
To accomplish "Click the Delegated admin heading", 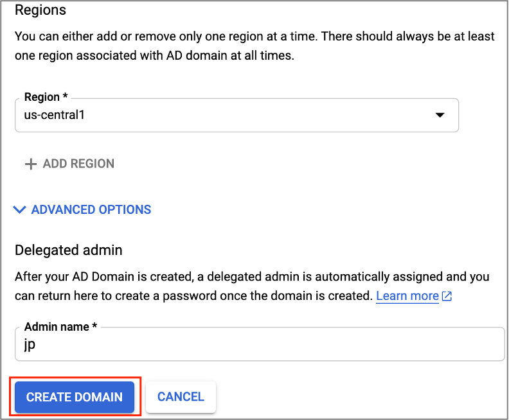I will tap(68, 249).
